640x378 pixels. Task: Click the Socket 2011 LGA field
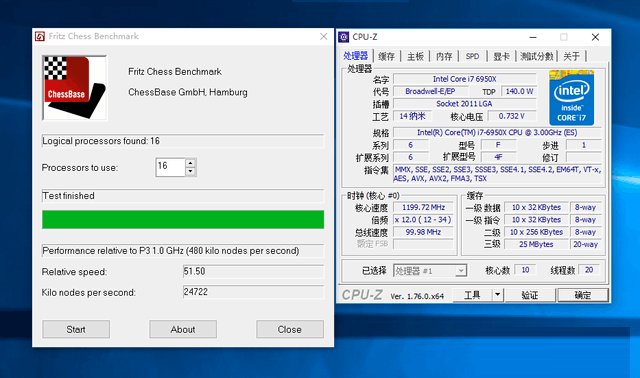[x=464, y=104]
